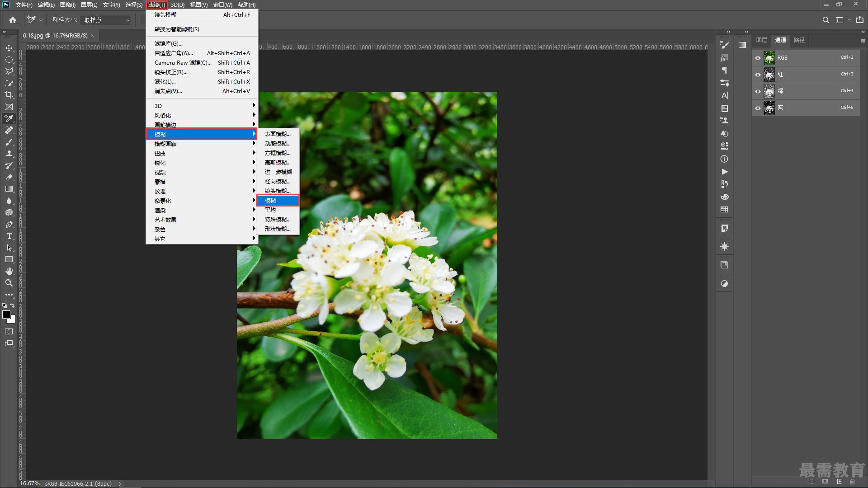Open the 选择(S) menu
This screenshot has width=868, height=488.
click(134, 5)
